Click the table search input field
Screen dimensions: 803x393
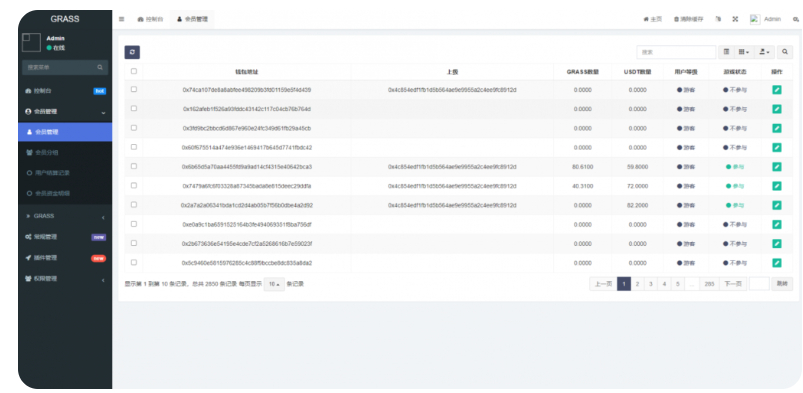(676, 52)
